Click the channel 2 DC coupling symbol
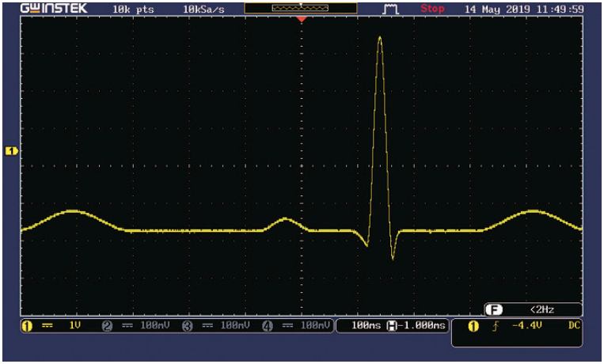The width and height of the screenshot is (604, 364). pos(127,325)
